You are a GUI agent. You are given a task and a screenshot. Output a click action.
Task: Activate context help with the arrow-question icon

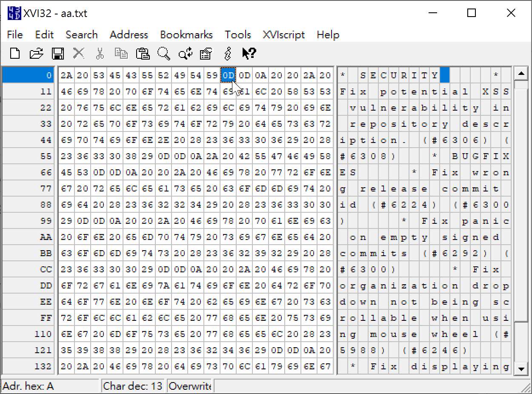click(249, 54)
